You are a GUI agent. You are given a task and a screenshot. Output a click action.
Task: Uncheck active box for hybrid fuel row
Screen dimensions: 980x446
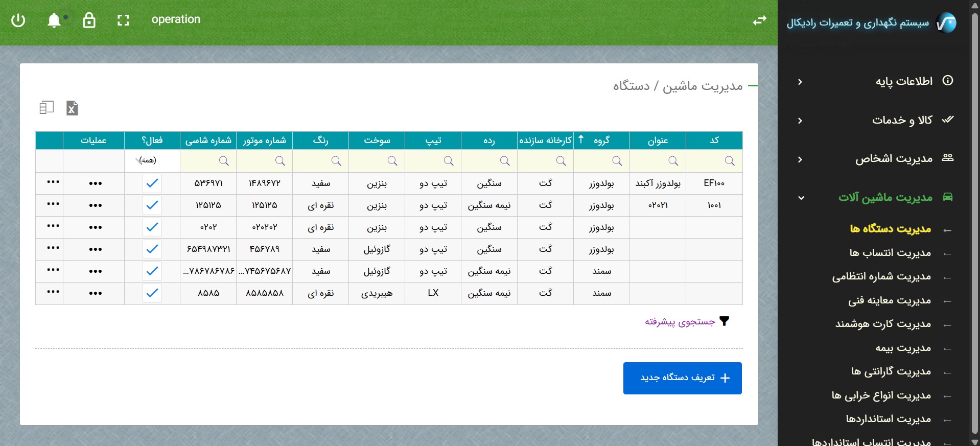click(152, 293)
